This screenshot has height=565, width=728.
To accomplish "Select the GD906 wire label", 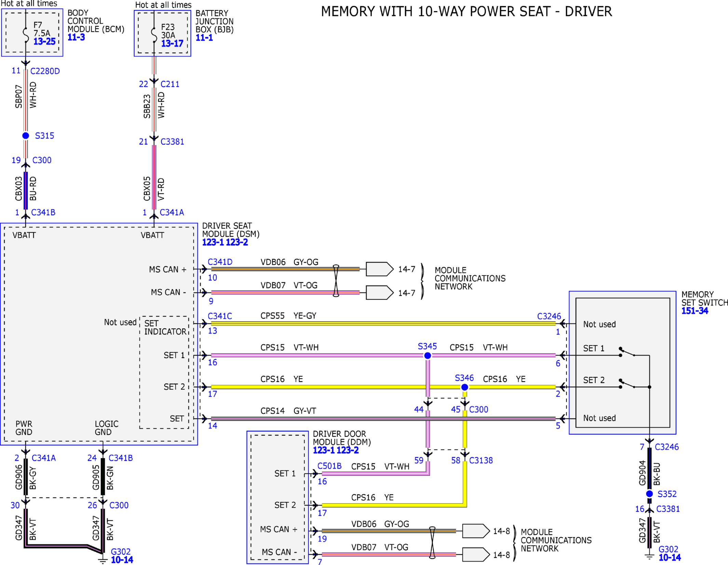I will pos(18,477).
